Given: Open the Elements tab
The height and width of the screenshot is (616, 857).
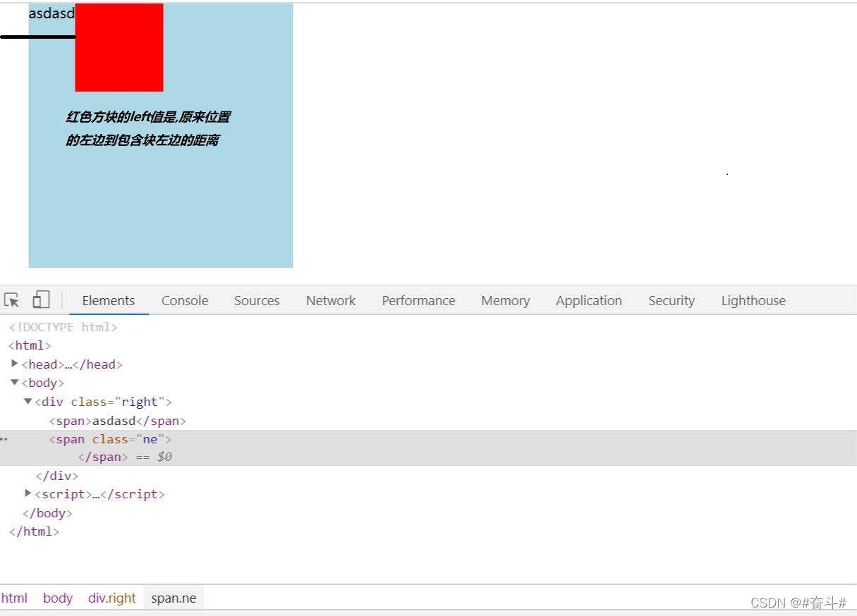Looking at the screenshot, I should (x=109, y=301).
